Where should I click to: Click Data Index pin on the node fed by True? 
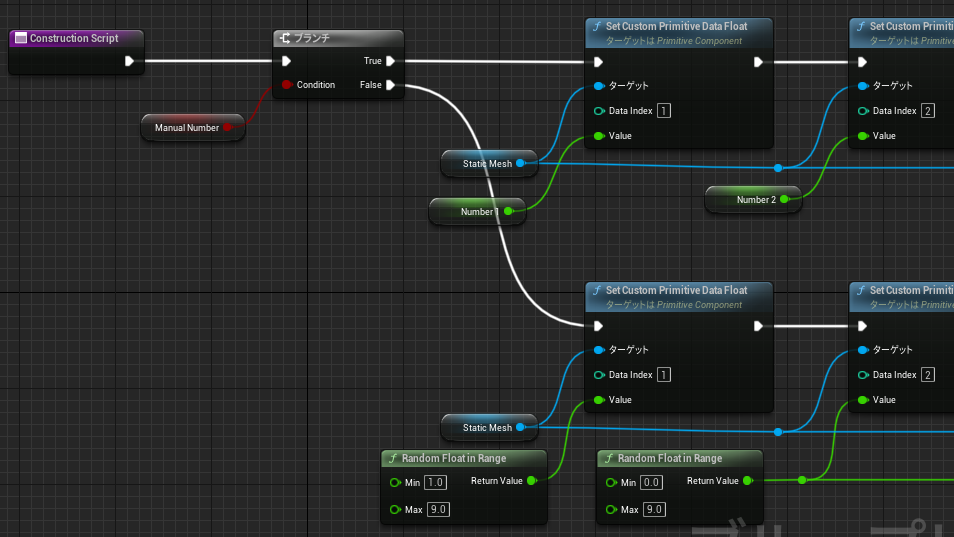click(599, 111)
